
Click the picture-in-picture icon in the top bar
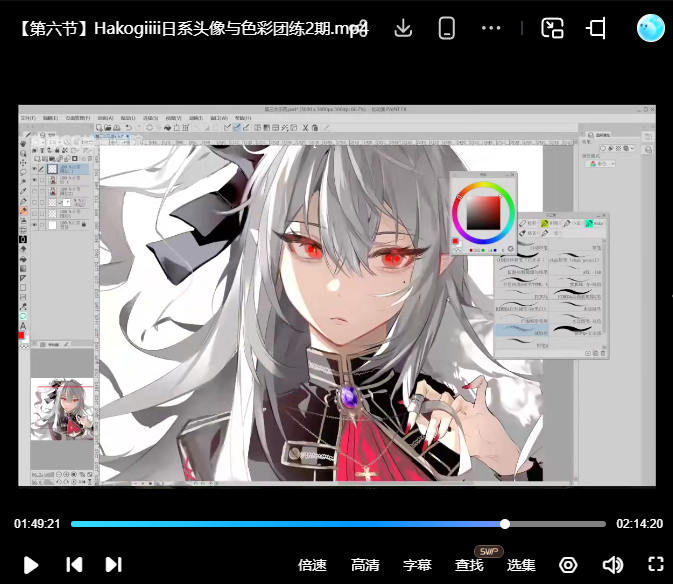[552, 28]
